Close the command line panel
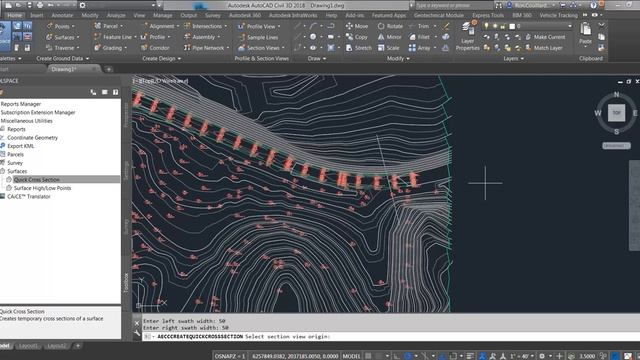This screenshot has width=640, height=360. pos(137,323)
